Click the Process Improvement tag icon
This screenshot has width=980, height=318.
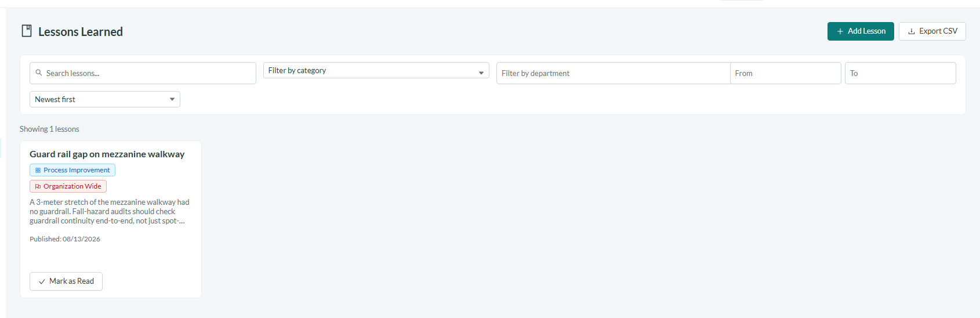38,170
